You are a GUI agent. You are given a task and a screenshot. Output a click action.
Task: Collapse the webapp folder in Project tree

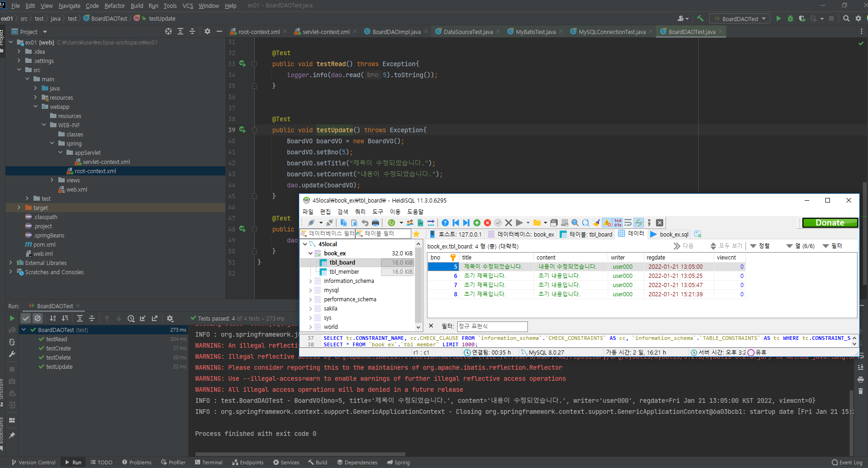[35, 107]
